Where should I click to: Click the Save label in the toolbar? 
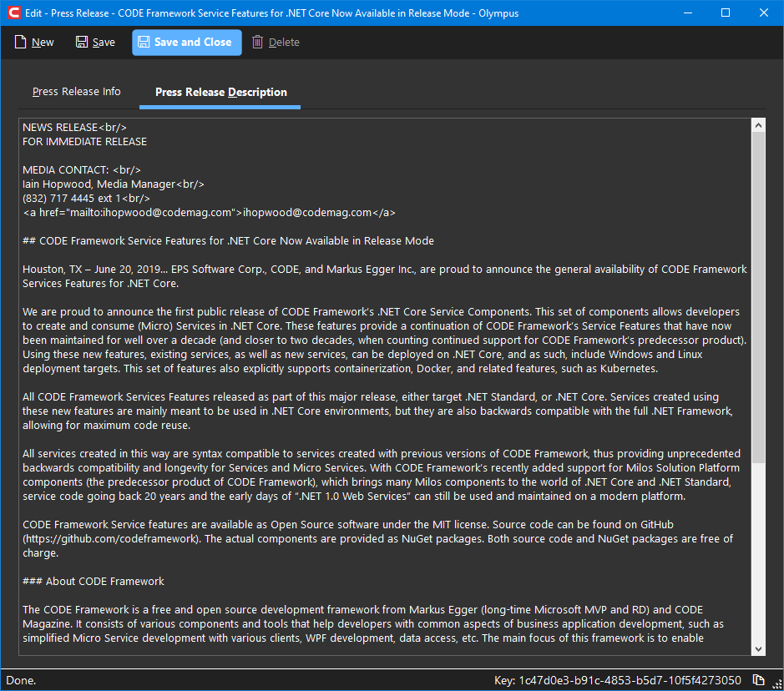tap(104, 43)
